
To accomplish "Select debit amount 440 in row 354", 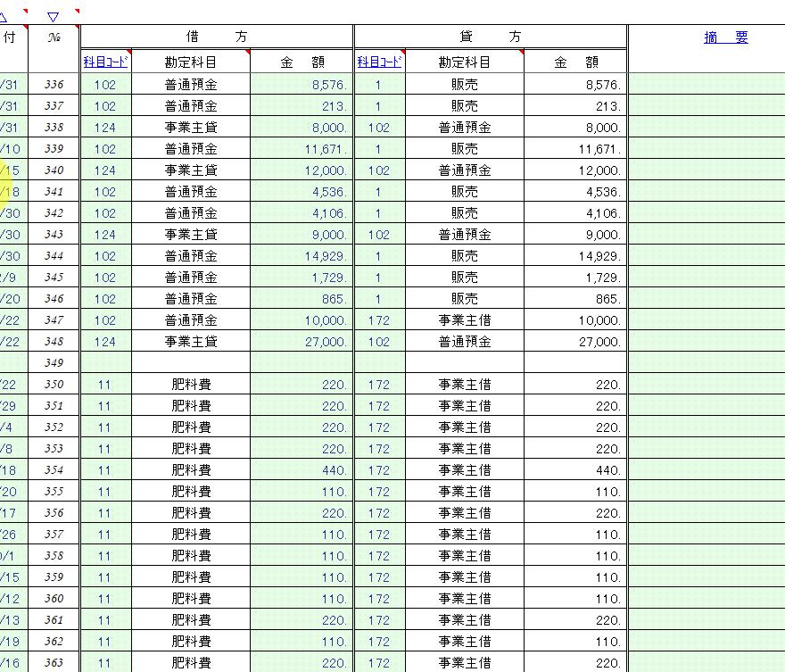I will [x=302, y=470].
